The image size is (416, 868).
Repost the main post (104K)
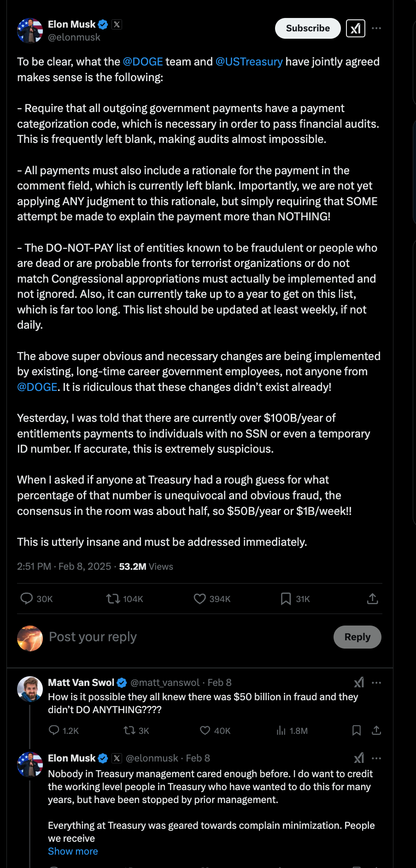[113, 598]
